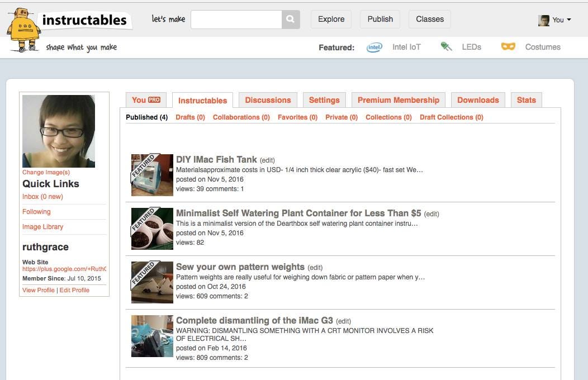Screen dimensions: 588x380
Task: Click the Instructables robot logo
Action: click(23, 30)
